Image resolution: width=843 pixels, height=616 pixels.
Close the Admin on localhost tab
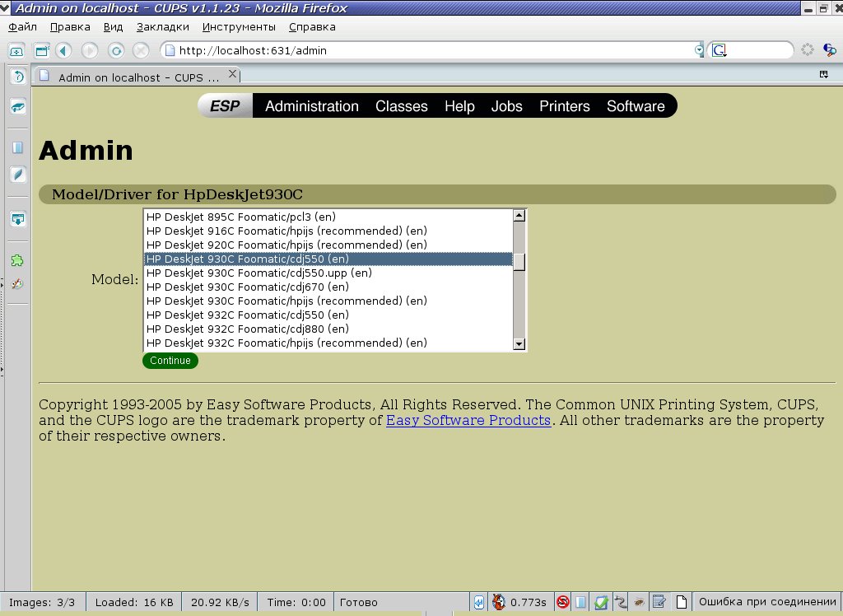[232, 74]
